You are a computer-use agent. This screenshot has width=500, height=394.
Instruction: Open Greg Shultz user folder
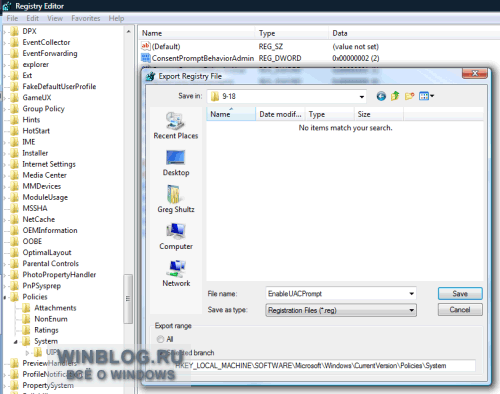point(176,199)
